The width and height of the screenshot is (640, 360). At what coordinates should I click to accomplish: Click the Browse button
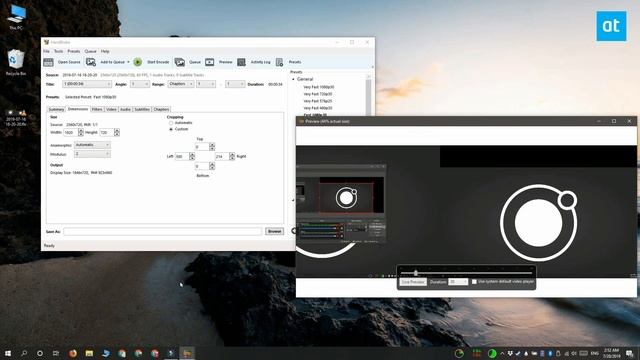pos(274,231)
